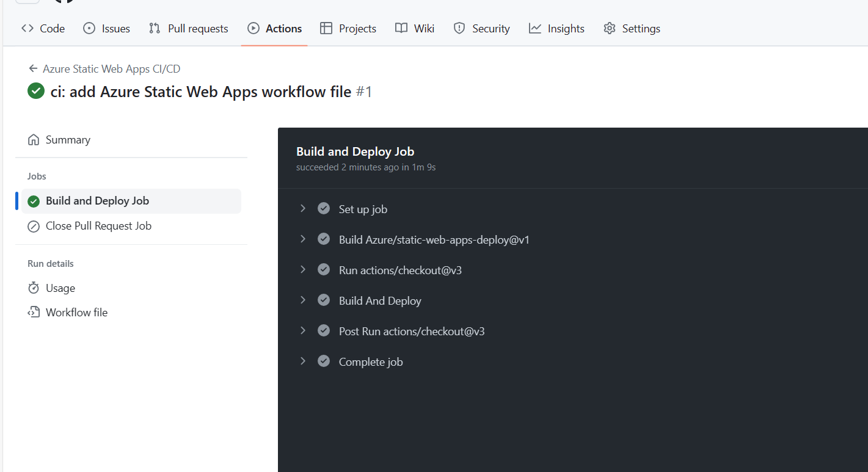Go to Pull requests tab
Screen dimensions: 868x472
[x=188, y=28]
